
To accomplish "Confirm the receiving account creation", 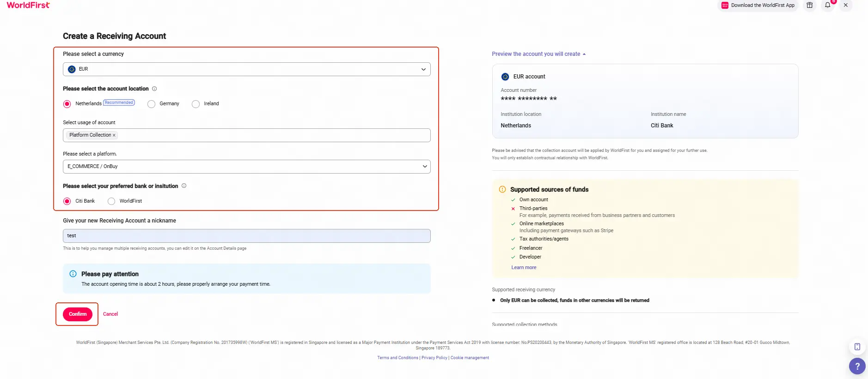I will (78, 314).
